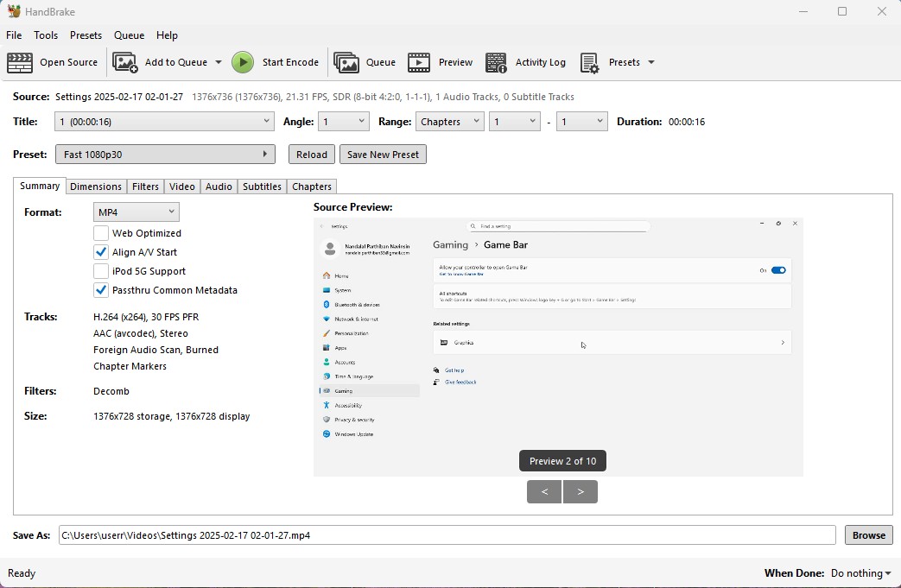Uncheck Passthru Common Metadata
The image size is (901, 588).
[101, 290]
